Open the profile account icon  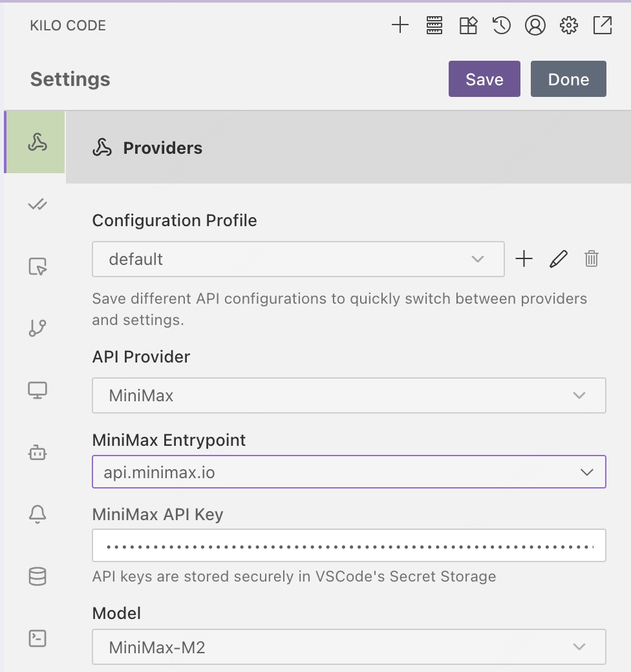535,26
